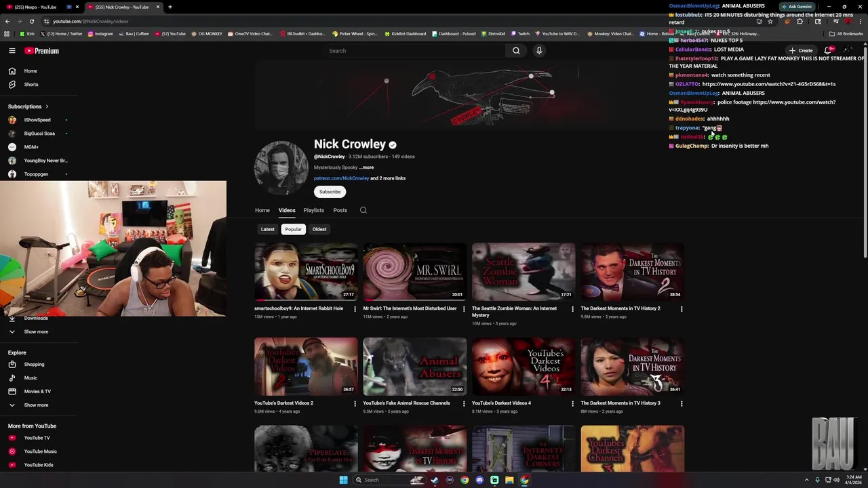This screenshot has height=488, width=868.
Task: Open Downloads in the sidebar
Action: pyautogui.click(x=36, y=319)
